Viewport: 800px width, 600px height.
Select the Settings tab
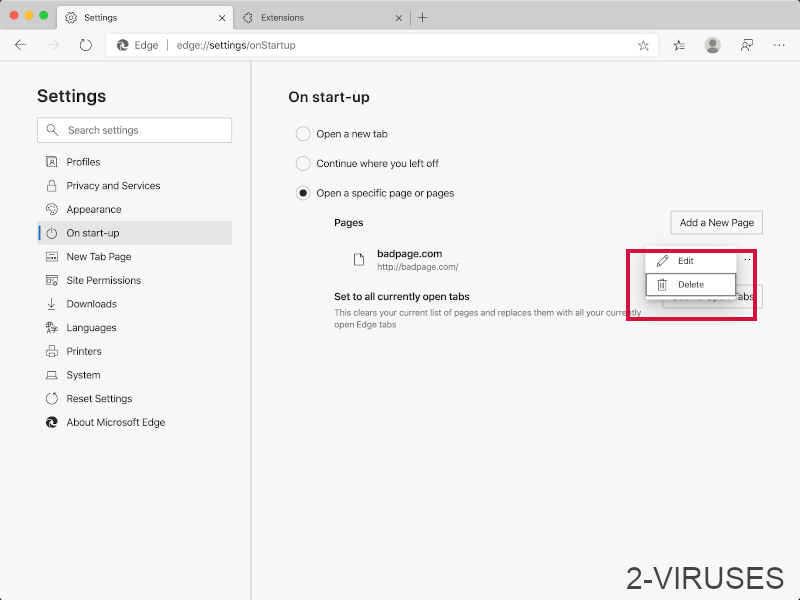145,18
